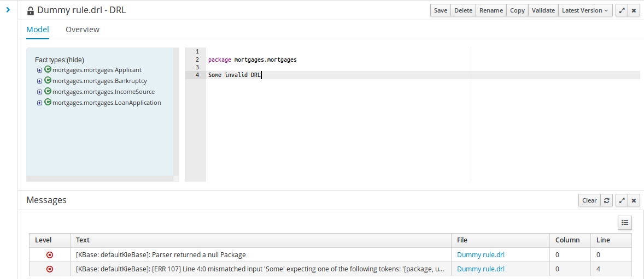Maximize the Messages panel
This screenshot has height=279, width=644.
pyautogui.click(x=622, y=200)
